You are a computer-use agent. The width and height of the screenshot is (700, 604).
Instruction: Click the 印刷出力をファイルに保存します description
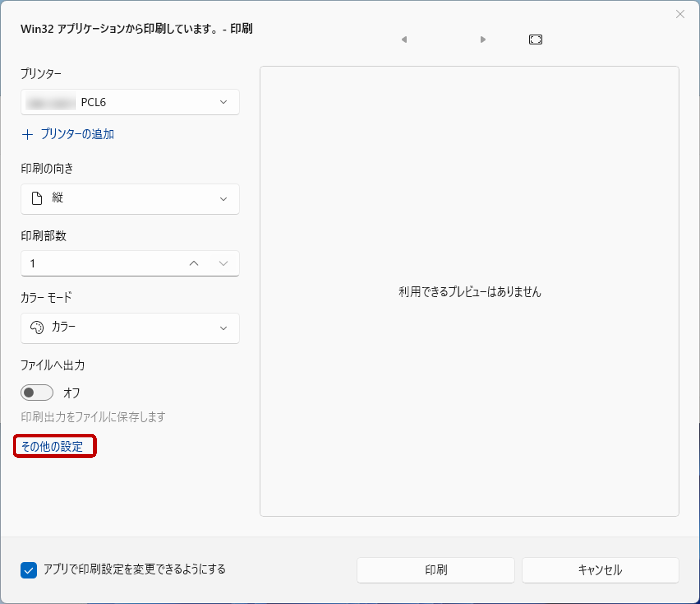point(93,417)
